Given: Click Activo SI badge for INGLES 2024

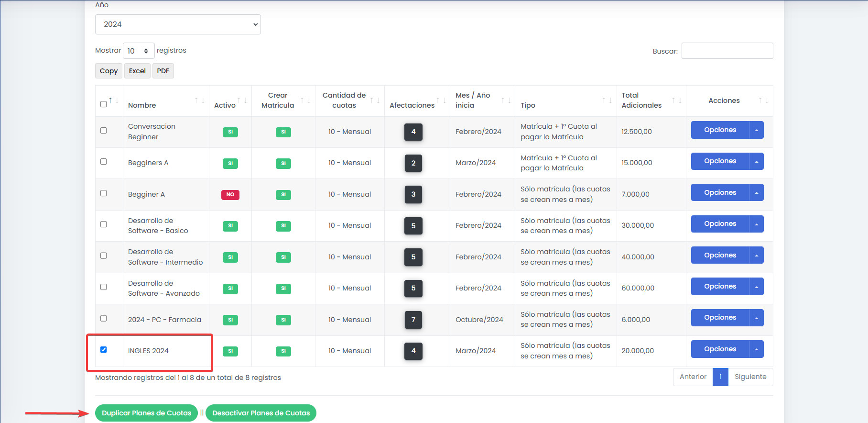Looking at the screenshot, I should (x=230, y=351).
